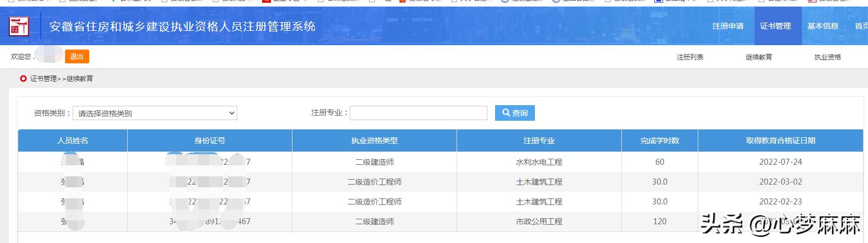Click the 120 hours cell

click(x=660, y=222)
